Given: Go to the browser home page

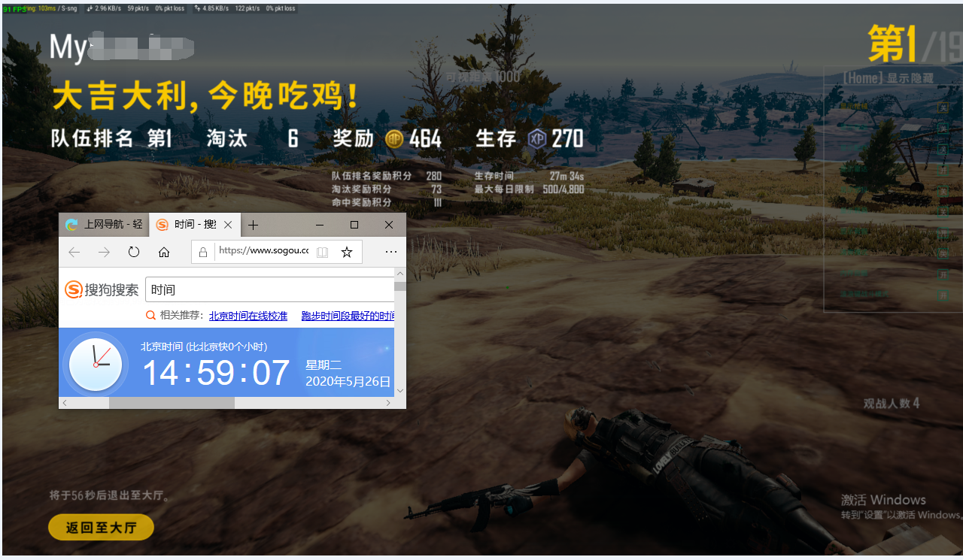Looking at the screenshot, I should [164, 253].
